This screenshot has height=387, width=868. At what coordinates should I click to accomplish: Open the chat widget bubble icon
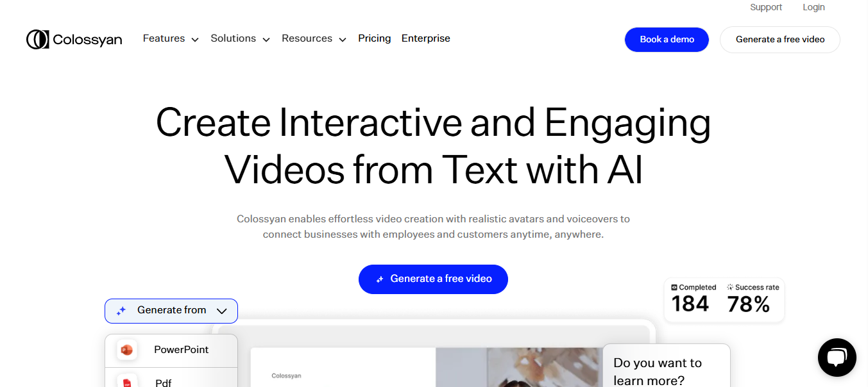(837, 358)
